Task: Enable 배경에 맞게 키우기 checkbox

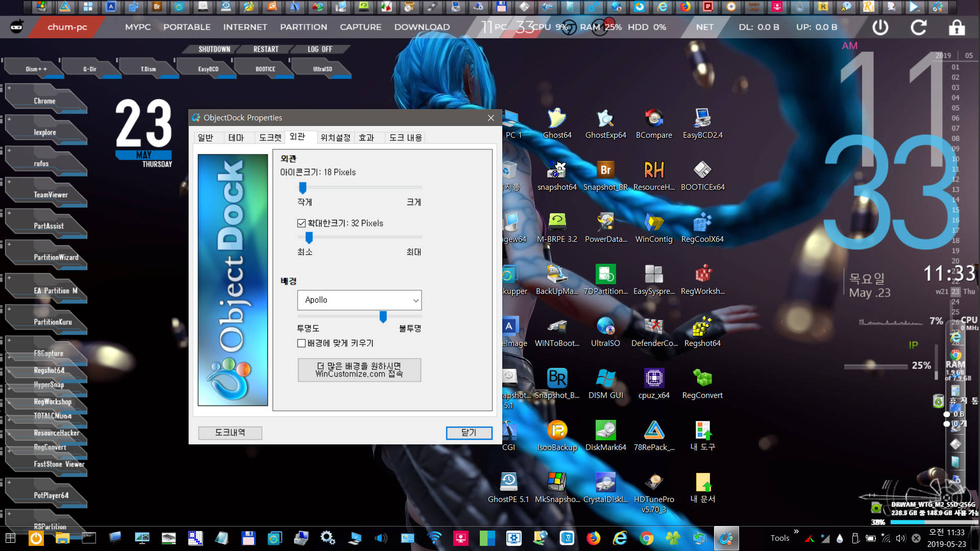Action: 302,343
